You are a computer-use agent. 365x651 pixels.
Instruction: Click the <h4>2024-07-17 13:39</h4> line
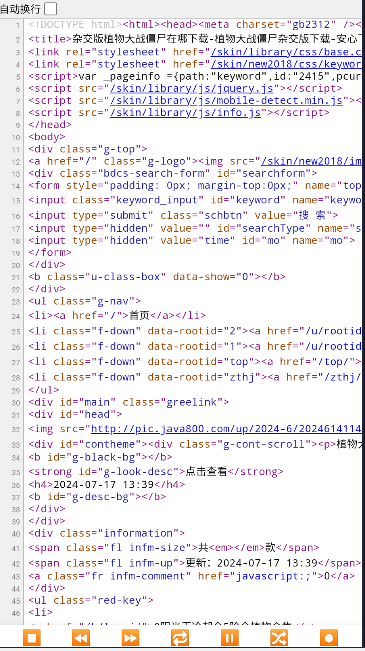[107, 485]
